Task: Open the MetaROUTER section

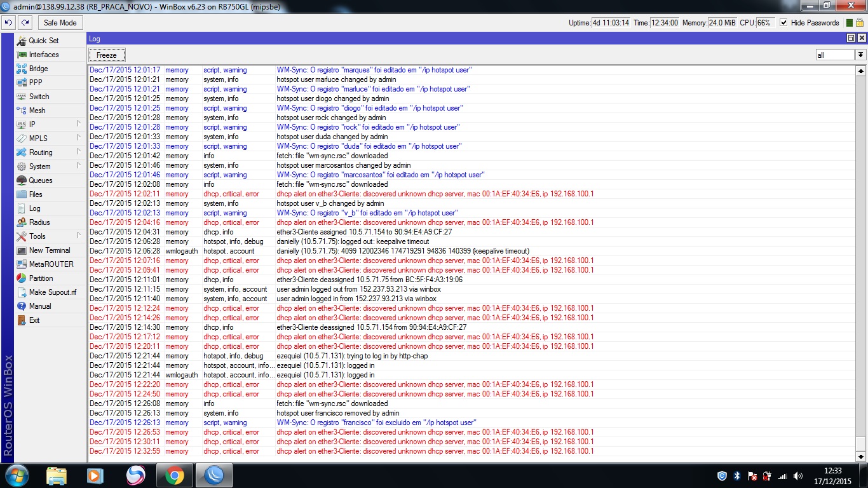Action: coord(51,264)
